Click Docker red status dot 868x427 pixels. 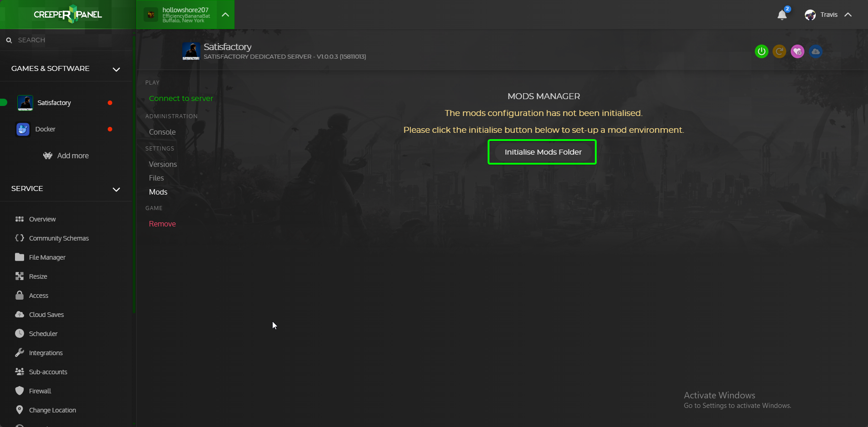coord(110,129)
